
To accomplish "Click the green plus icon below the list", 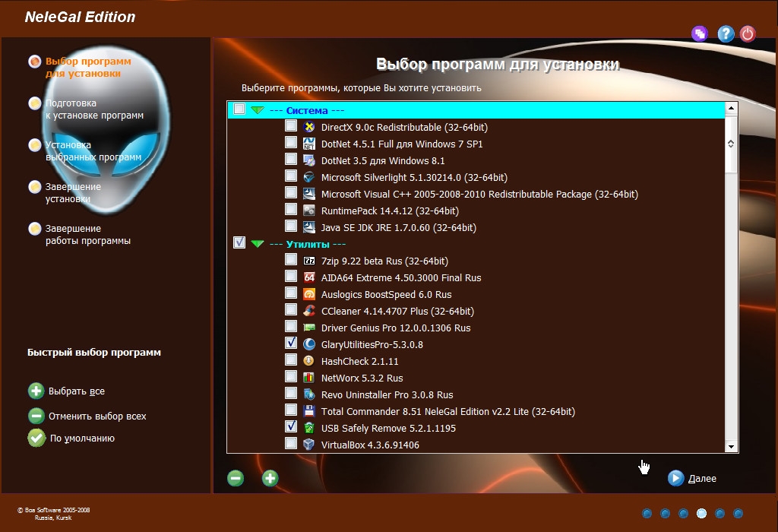I will tap(270, 478).
